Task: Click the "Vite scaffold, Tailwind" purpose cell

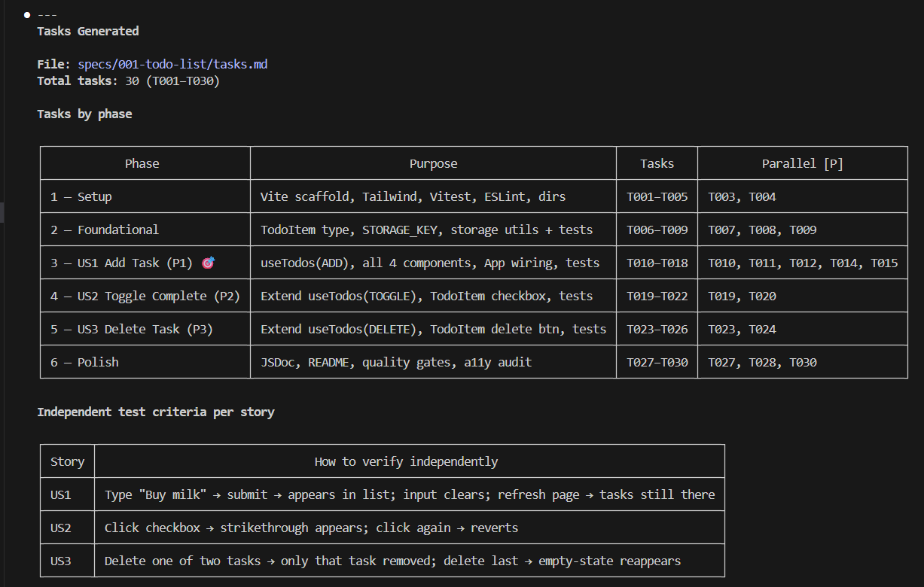Action: click(413, 196)
